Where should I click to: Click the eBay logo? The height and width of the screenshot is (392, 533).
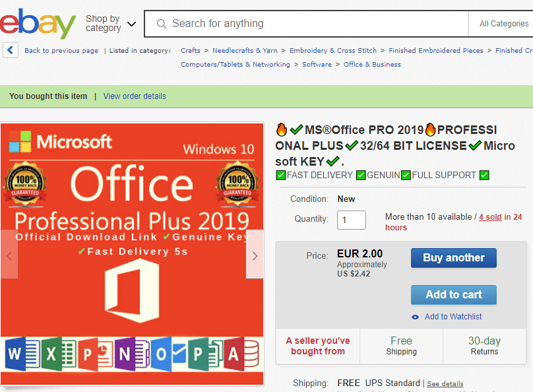click(38, 23)
